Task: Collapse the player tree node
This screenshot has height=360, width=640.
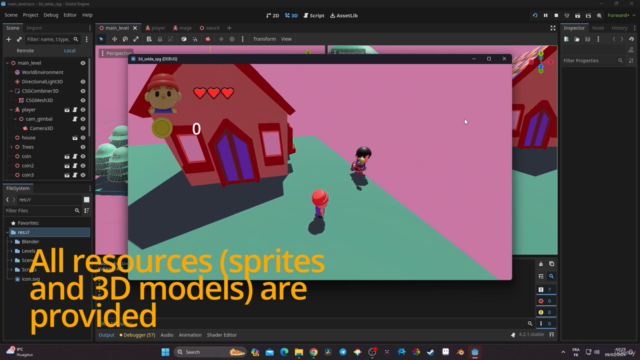Action: pos(11,110)
